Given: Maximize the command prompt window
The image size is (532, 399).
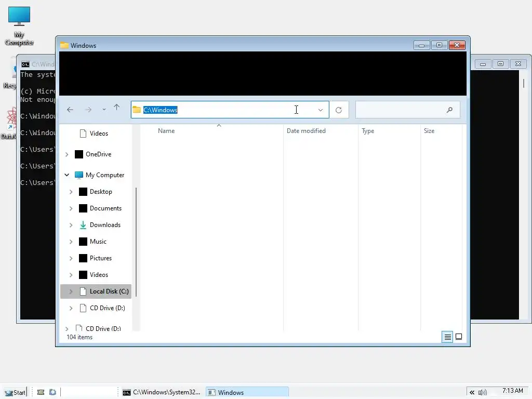Looking at the screenshot, I should pyautogui.click(x=500, y=64).
